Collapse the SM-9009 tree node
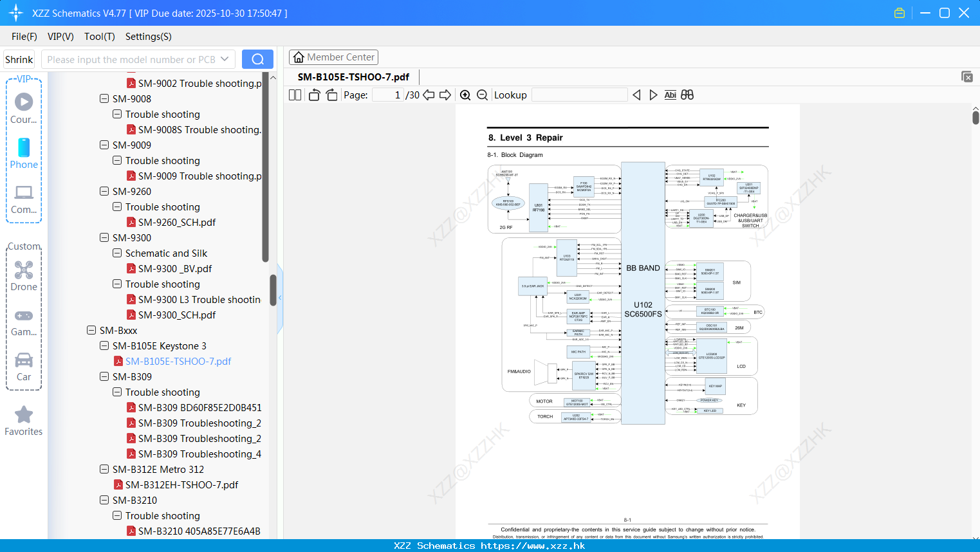This screenshot has height=552, width=980. coord(104,145)
